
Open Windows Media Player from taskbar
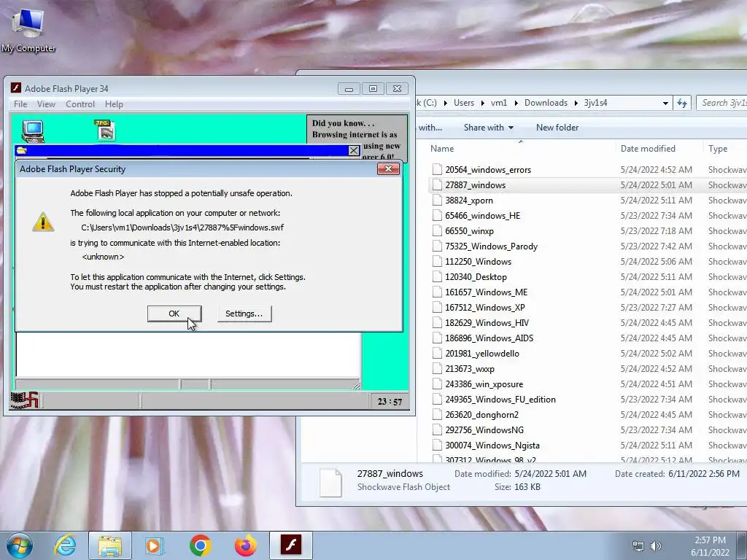pyautogui.click(x=154, y=545)
